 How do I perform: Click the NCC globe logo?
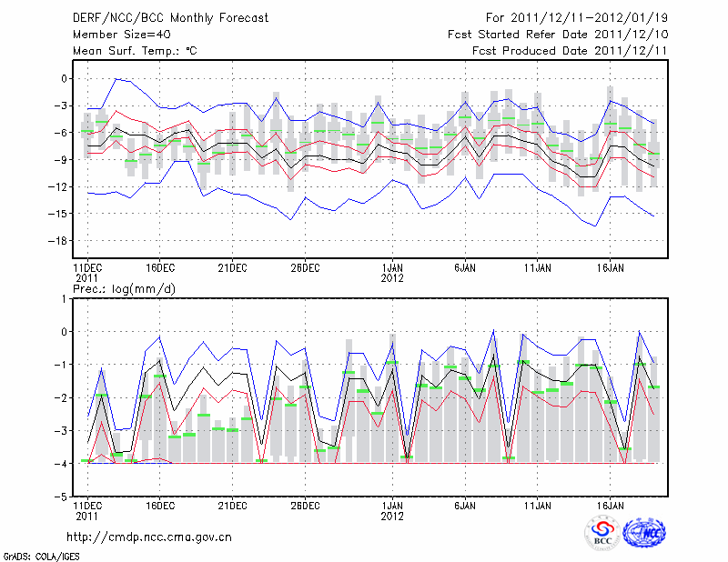click(x=642, y=536)
